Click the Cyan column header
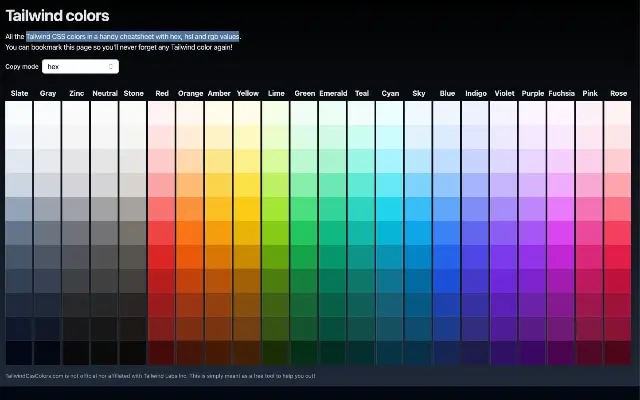 [x=390, y=93]
